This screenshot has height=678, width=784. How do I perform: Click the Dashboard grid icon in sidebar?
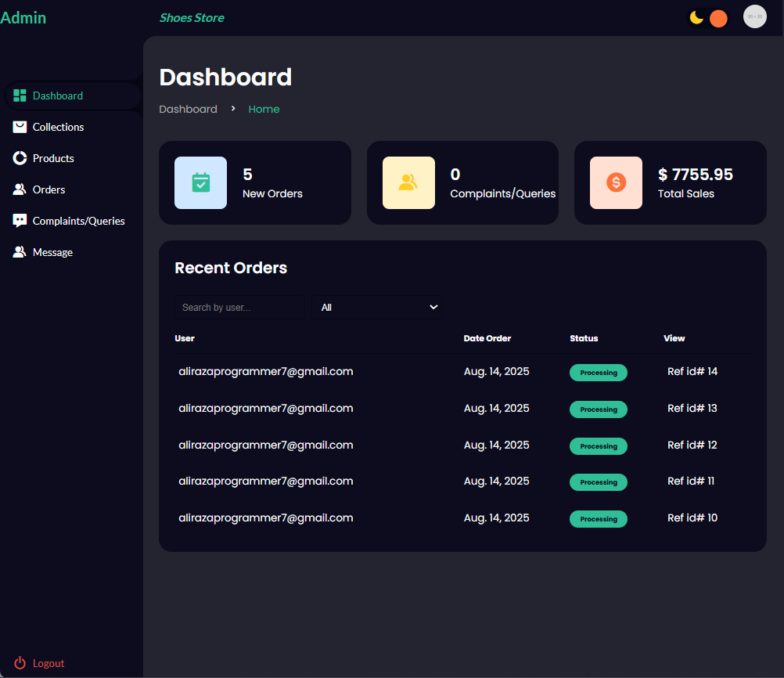point(20,96)
